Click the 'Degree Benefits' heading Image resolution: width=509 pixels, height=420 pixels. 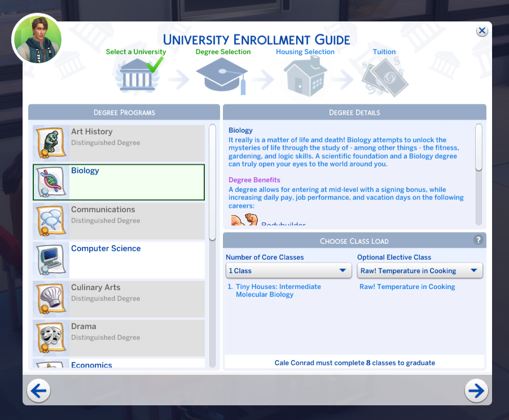pos(254,180)
